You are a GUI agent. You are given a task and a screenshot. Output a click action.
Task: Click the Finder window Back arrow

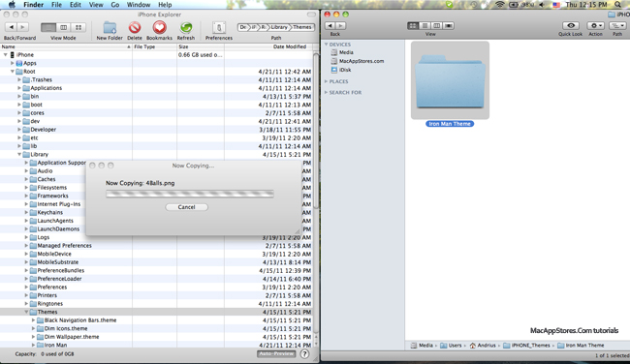pos(330,26)
